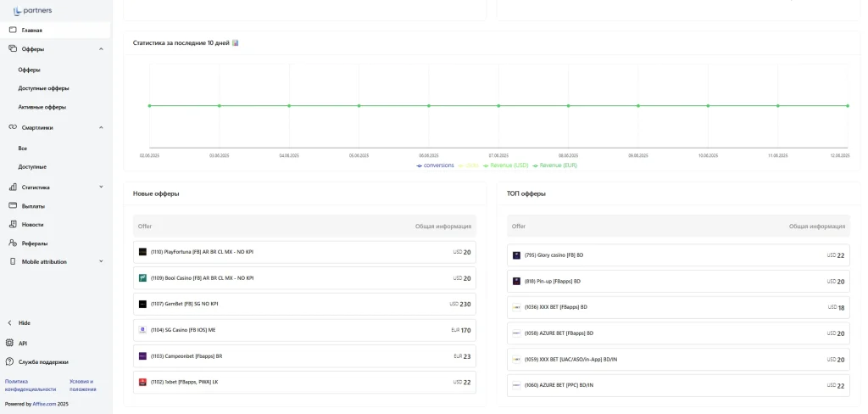The height and width of the screenshot is (414, 868).
Task: Open the Офферы submenu item
Action: 30,70
